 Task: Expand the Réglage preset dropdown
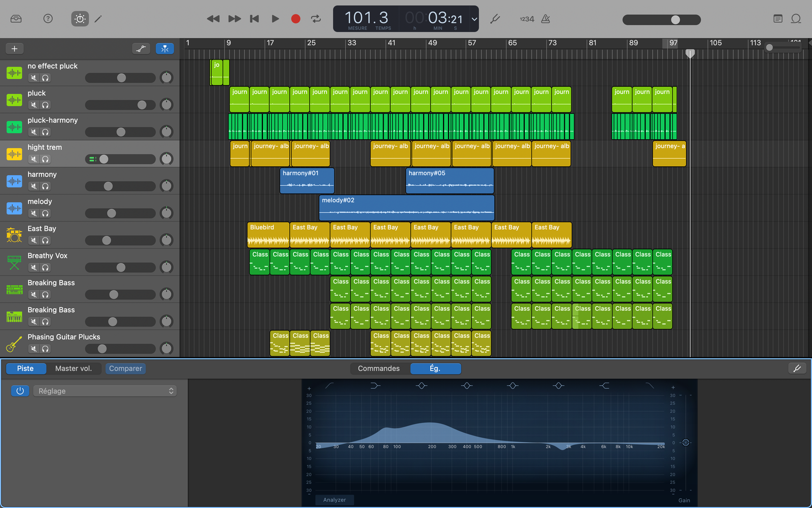coord(105,391)
